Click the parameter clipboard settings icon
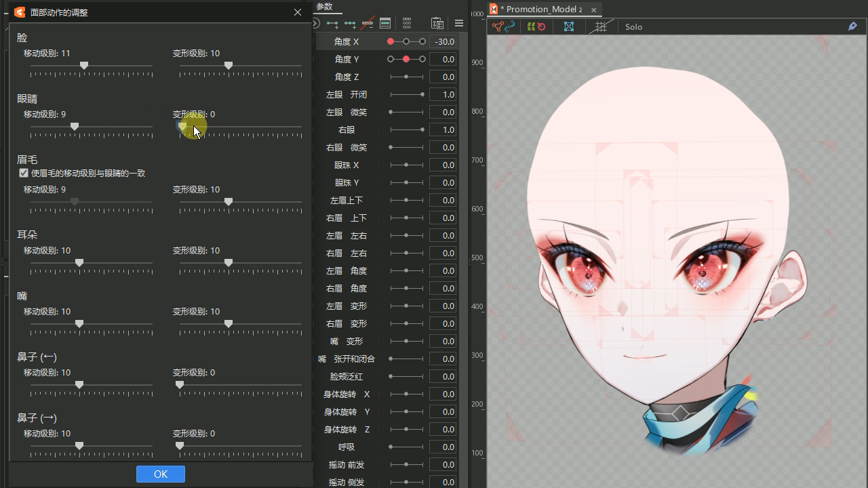Image resolution: width=868 pixels, height=488 pixels. coord(437,24)
